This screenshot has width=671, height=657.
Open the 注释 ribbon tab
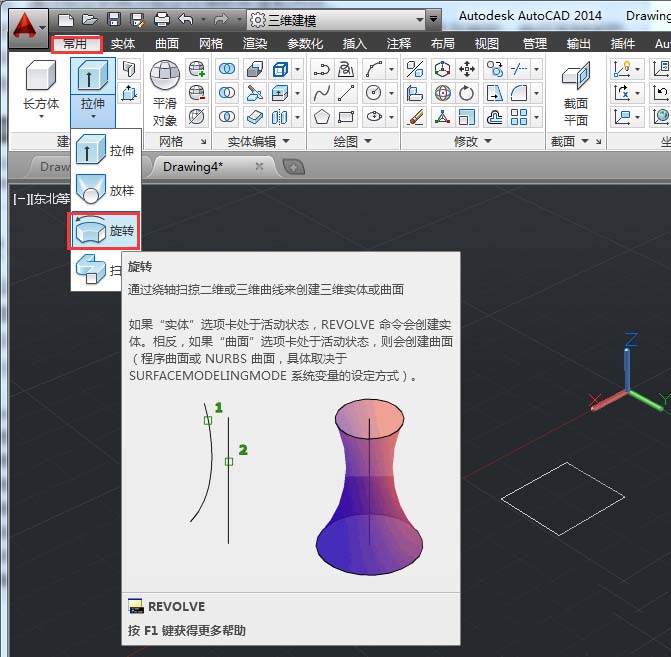click(x=399, y=44)
